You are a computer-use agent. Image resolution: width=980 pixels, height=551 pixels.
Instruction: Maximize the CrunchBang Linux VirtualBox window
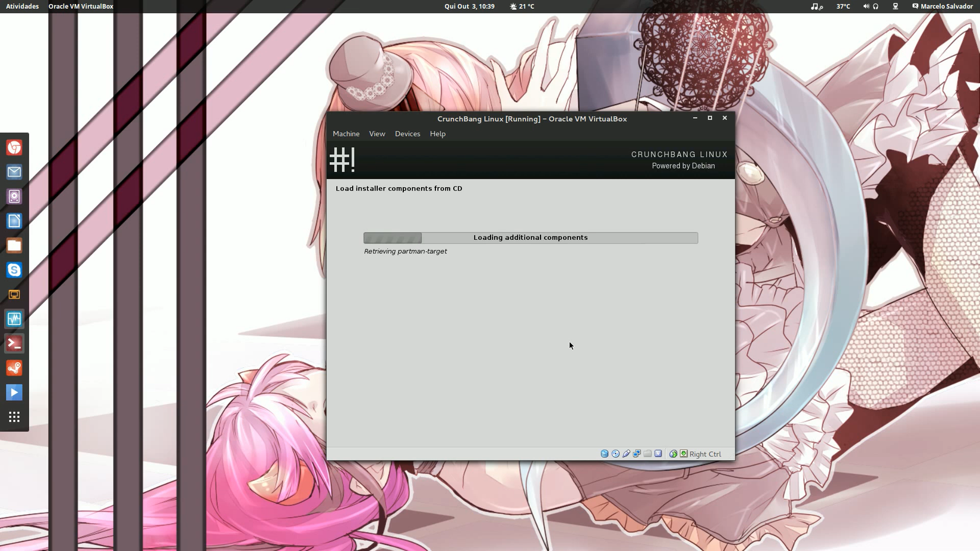(710, 118)
